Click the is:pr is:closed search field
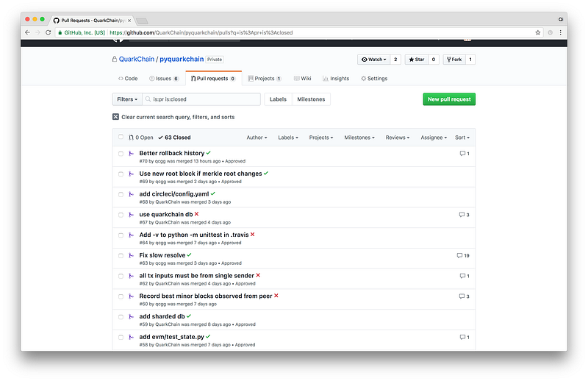588x381 pixels. [201, 99]
